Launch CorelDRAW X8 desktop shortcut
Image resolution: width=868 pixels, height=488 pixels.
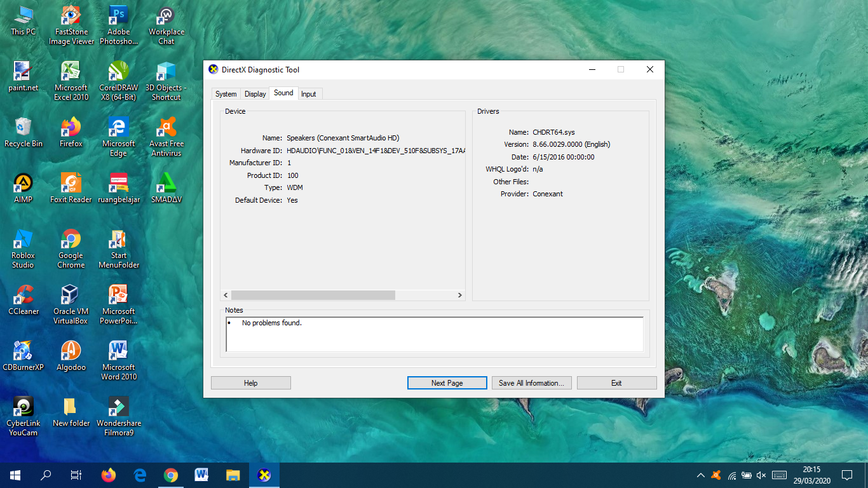[118, 81]
